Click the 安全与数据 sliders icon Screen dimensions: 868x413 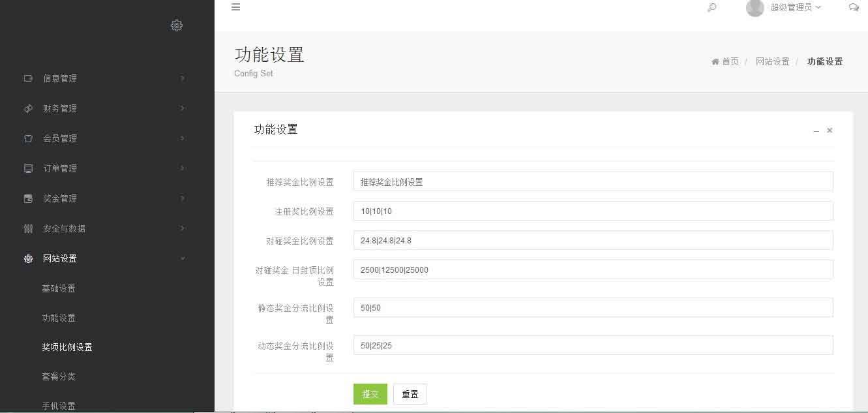click(x=28, y=228)
